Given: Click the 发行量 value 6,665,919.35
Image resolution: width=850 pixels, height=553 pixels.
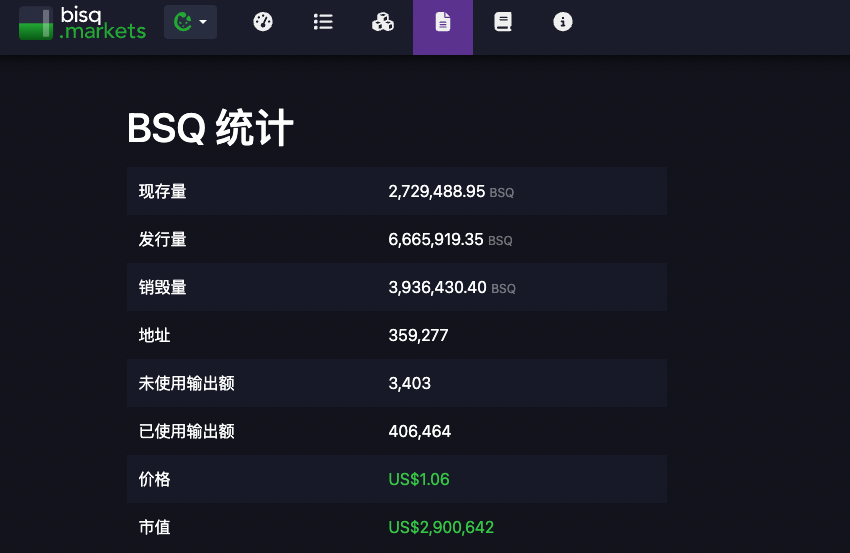Looking at the screenshot, I should [436, 239].
